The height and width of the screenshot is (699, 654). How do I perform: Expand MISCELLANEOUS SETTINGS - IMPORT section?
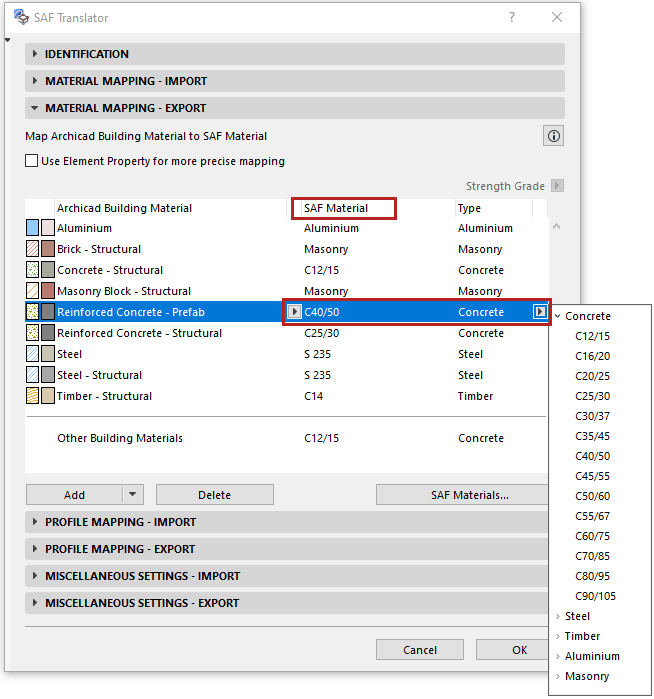pos(287,576)
